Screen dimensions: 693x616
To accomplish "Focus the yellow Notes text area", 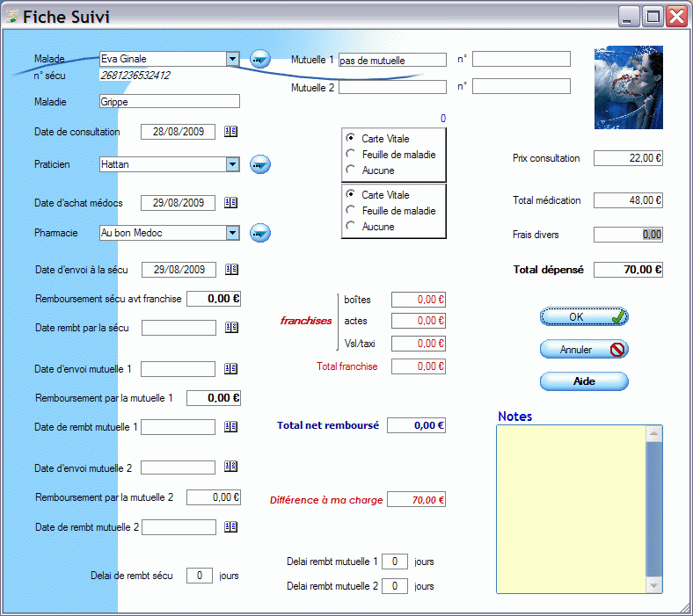I will (x=571, y=509).
